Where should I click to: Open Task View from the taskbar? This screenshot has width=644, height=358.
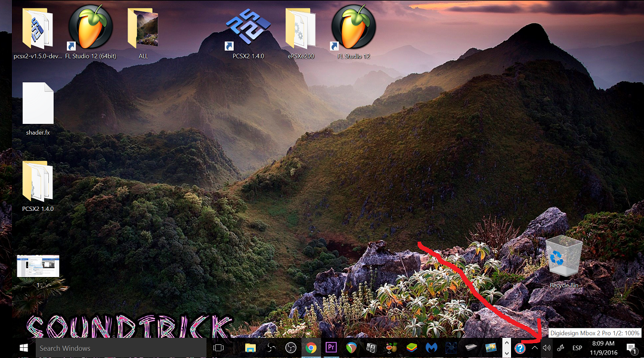pos(218,348)
